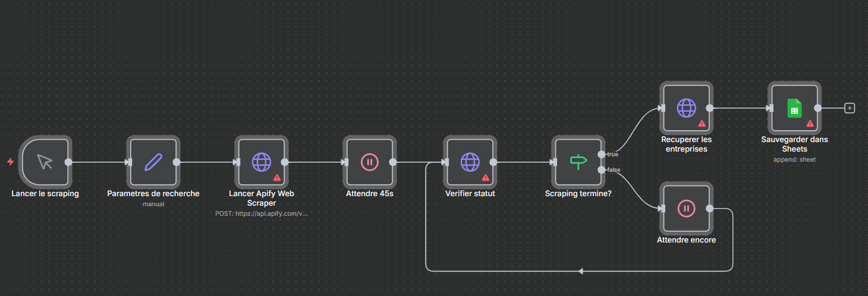
Task: Click warning triangle on Lancer Apify node
Action: [277, 177]
